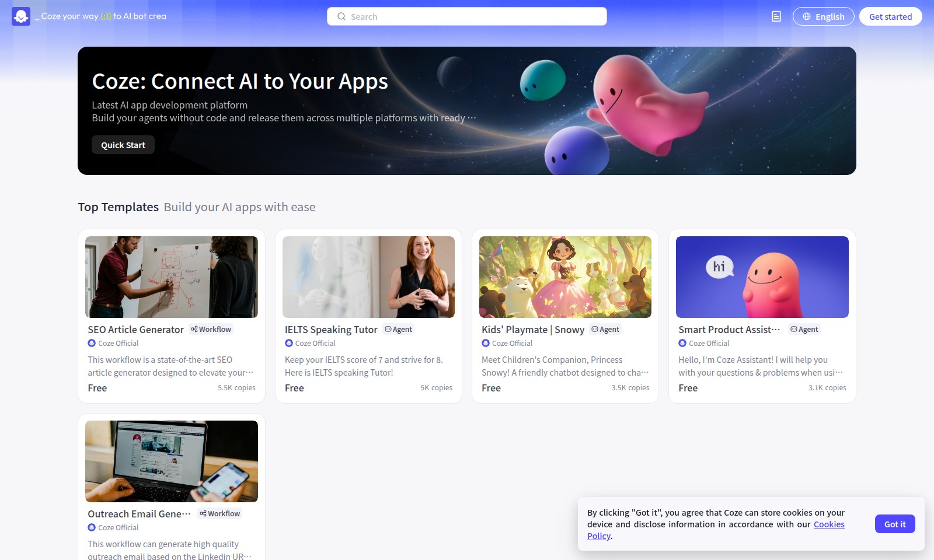Click the search magnifier icon
This screenshot has width=934, height=560.
(x=341, y=16)
